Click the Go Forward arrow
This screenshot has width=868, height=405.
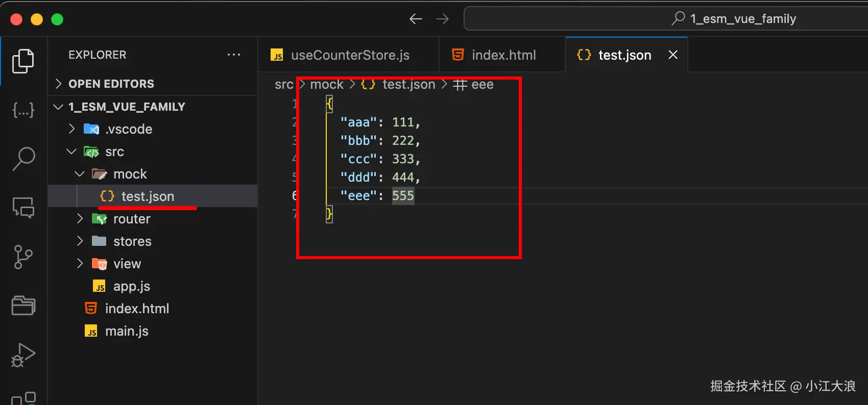click(442, 19)
